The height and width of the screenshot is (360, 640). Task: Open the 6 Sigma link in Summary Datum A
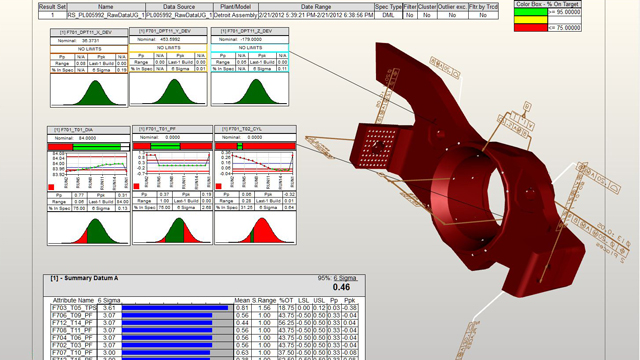pyautogui.click(x=345, y=278)
